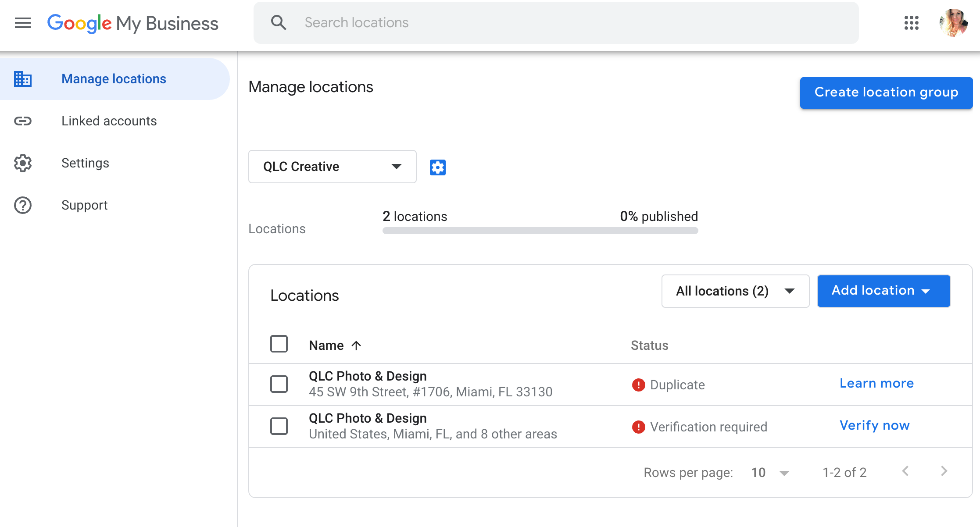980x527 pixels.
Task: Click Learn more for Duplicate listing
Action: [876, 383]
